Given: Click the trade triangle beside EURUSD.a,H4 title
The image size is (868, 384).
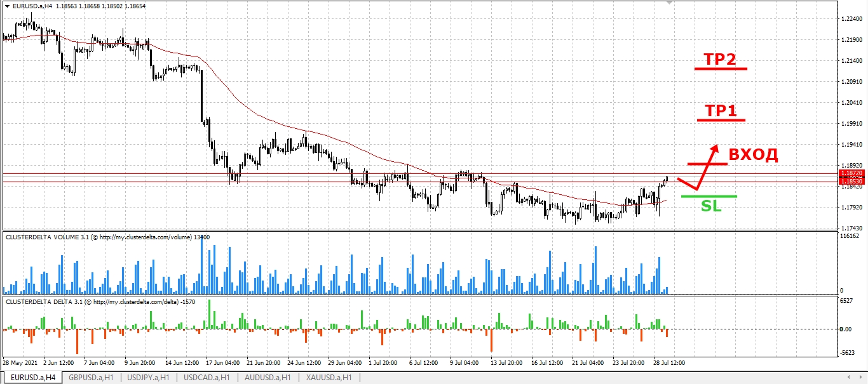Looking at the screenshot, I should 6,5.
